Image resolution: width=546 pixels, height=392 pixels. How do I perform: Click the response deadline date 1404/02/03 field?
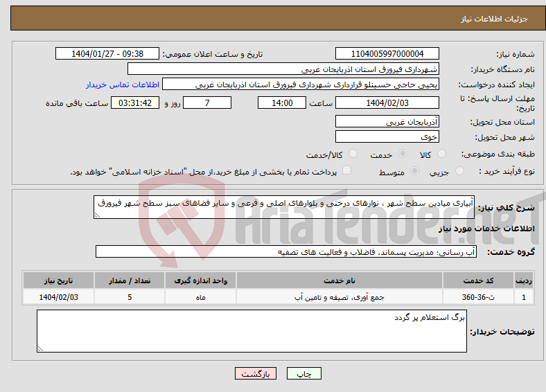click(387, 103)
